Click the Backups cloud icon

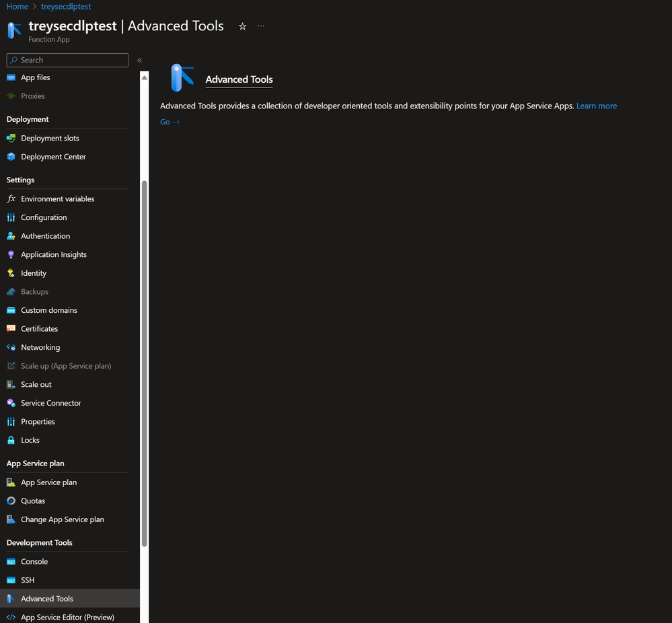pyautogui.click(x=11, y=292)
